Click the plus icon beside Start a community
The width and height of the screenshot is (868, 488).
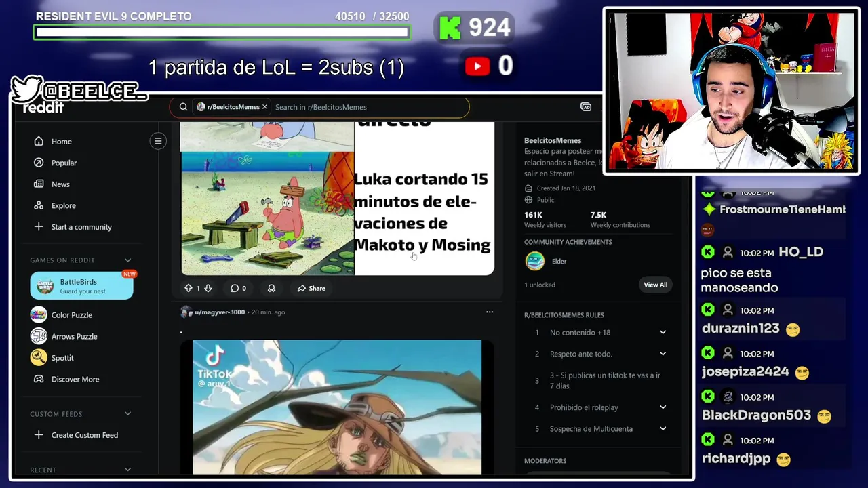click(x=39, y=226)
